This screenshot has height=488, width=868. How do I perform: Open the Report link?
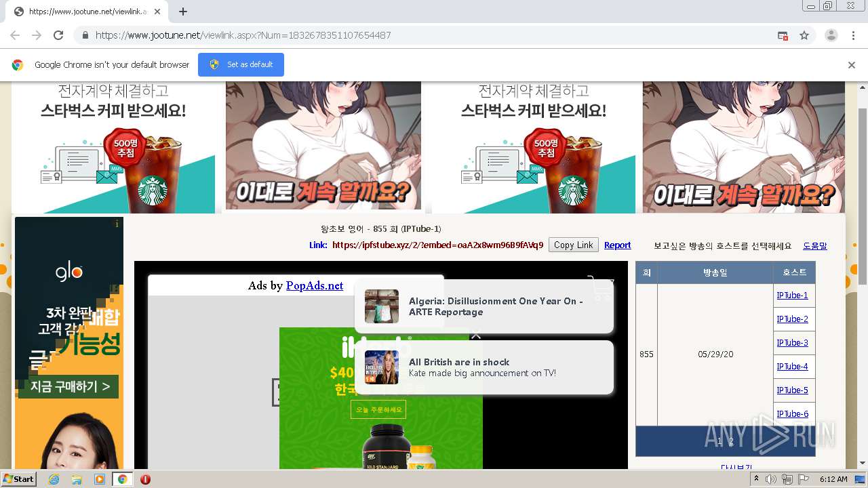pos(617,245)
